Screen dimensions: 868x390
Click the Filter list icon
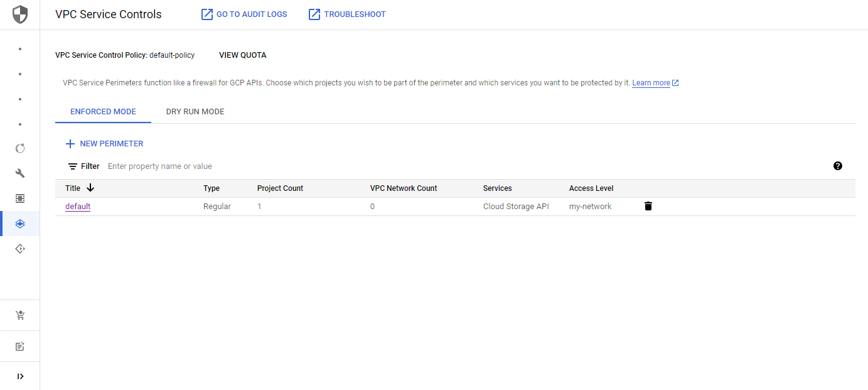pos(73,166)
